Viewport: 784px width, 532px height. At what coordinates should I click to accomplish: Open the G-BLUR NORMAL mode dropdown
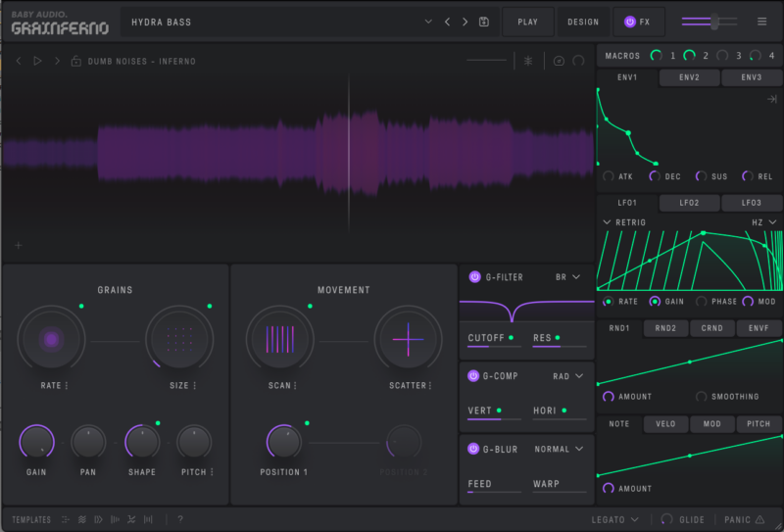click(559, 449)
